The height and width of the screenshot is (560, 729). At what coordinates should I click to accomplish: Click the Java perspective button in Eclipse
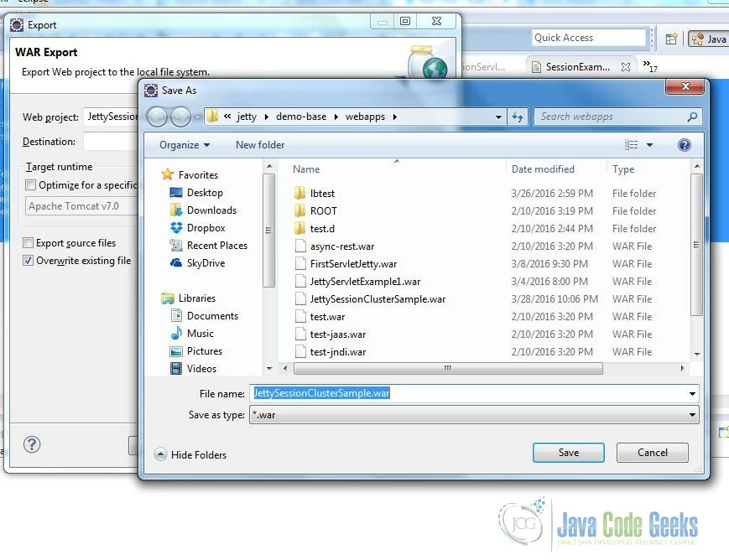(709, 39)
